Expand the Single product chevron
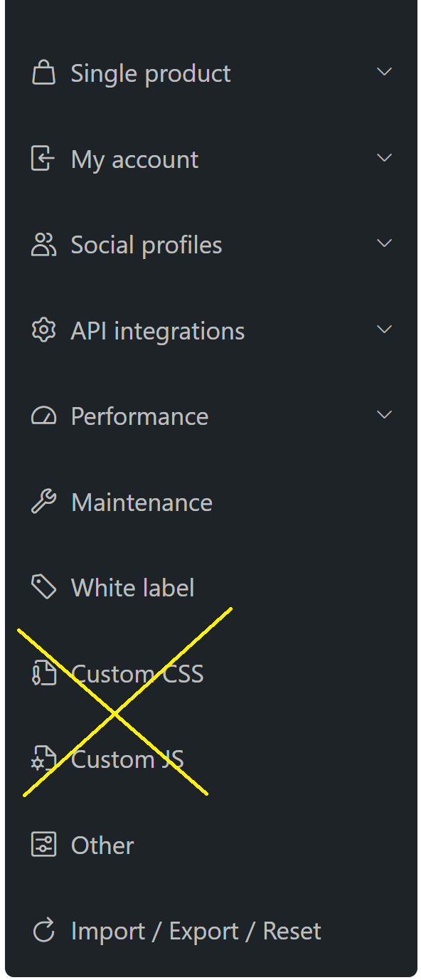 pos(385,72)
